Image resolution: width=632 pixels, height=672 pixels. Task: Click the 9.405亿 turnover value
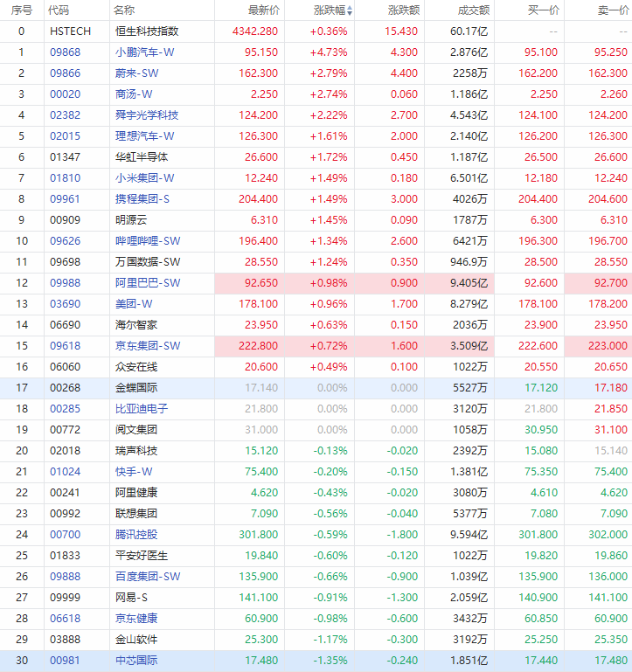[469, 283]
